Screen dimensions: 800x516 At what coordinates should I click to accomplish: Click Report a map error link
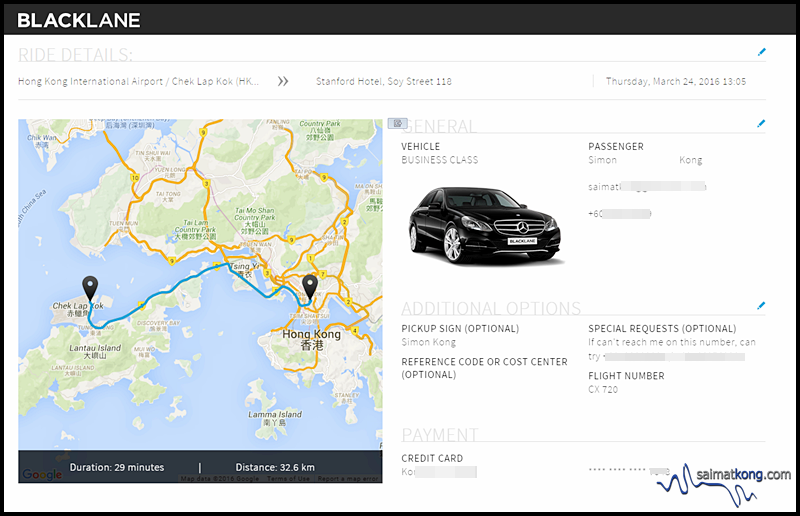coord(348,479)
